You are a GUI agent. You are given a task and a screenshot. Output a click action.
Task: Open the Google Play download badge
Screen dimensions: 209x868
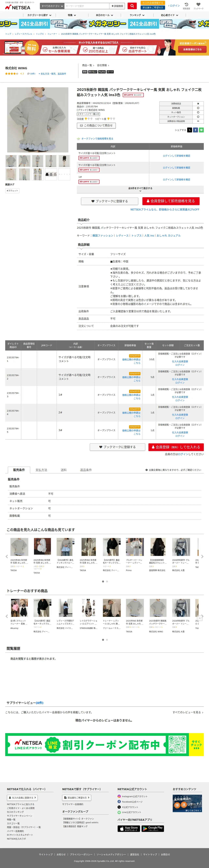pyautogui.click(x=153, y=828)
